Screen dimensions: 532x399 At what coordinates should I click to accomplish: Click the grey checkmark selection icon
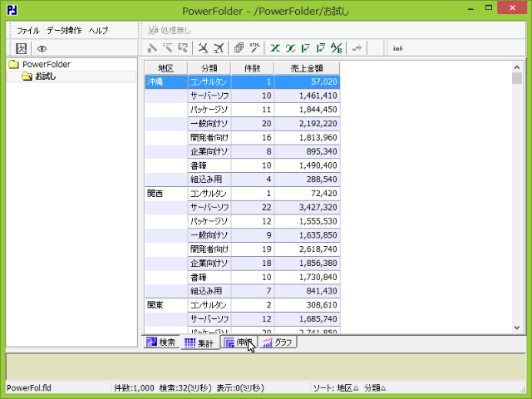(x=183, y=48)
